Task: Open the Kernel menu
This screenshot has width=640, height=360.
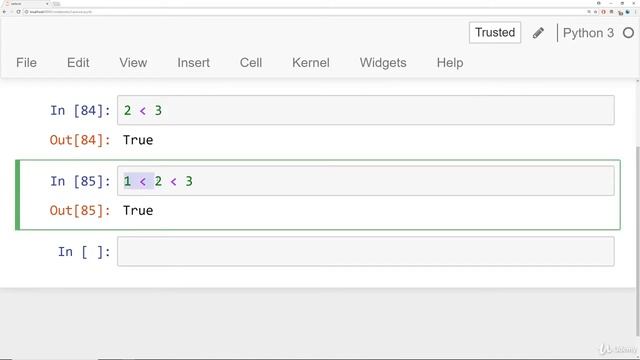Action: (311, 63)
